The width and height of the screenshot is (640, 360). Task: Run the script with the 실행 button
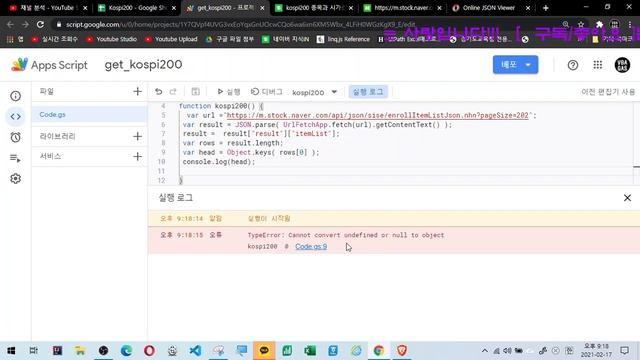[x=229, y=92]
